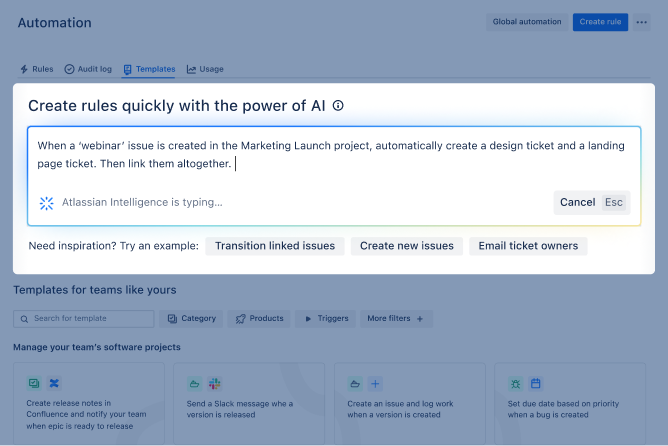Open the Category filter
The image size is (668, 446).
192,318
